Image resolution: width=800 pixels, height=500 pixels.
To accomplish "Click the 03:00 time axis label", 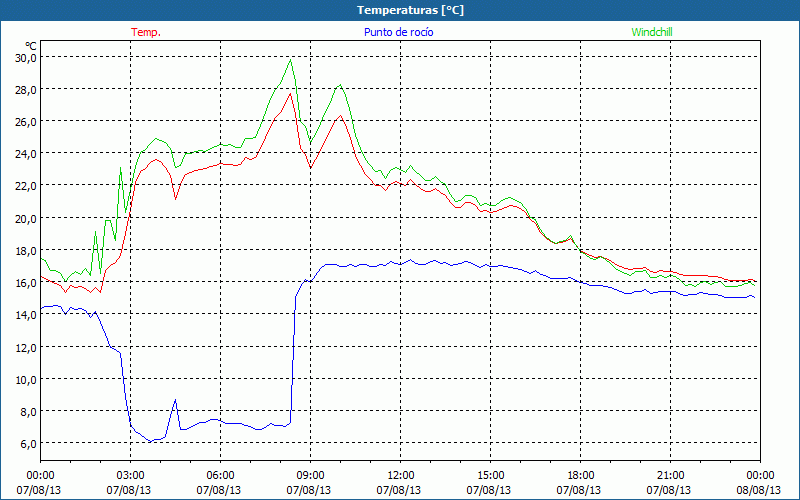I will [x=130, y=476].
